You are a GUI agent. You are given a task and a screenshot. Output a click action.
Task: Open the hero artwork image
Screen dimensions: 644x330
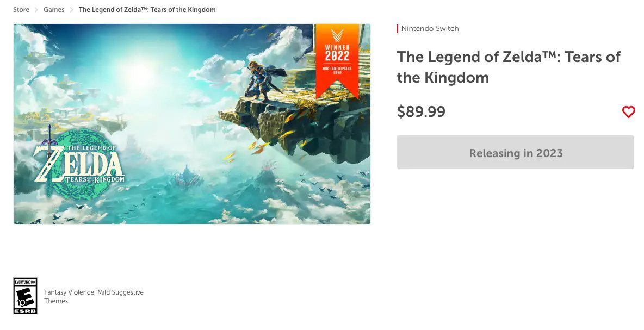click(x=192, y=123)
